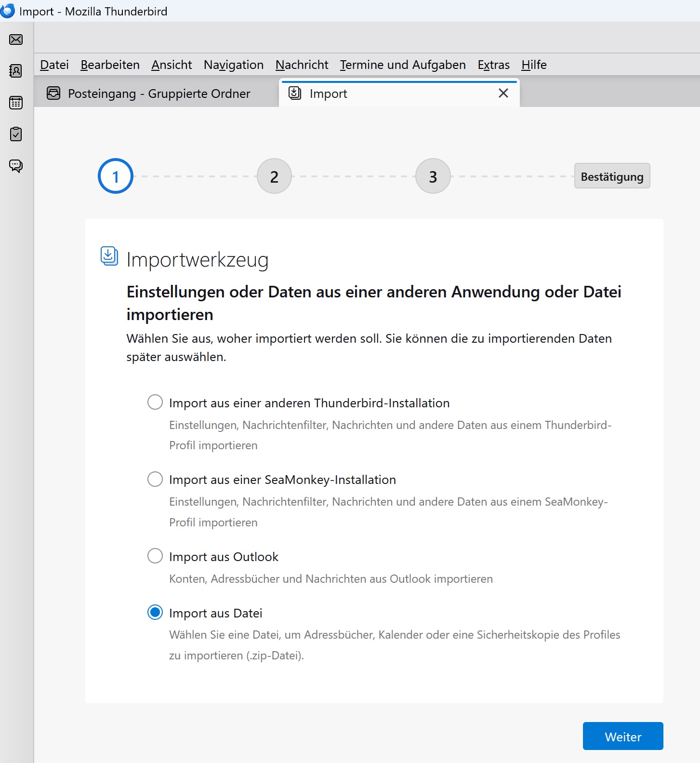Select import from SeaMonkey installation
Image resolution: width=700 pixels, height=763 pixels.
click(x=155, y=479)
